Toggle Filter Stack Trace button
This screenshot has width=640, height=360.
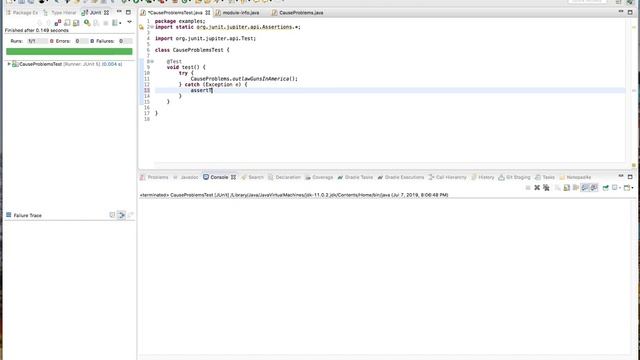(121, 215)
